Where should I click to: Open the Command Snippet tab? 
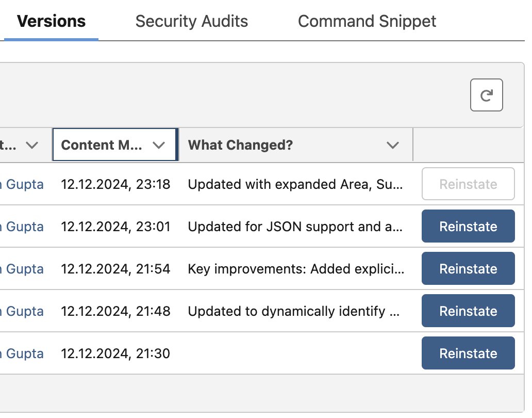(367, 21)
